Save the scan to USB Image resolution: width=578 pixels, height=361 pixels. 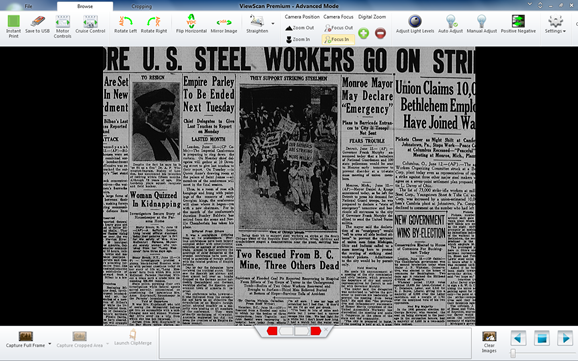coord(37,25)
